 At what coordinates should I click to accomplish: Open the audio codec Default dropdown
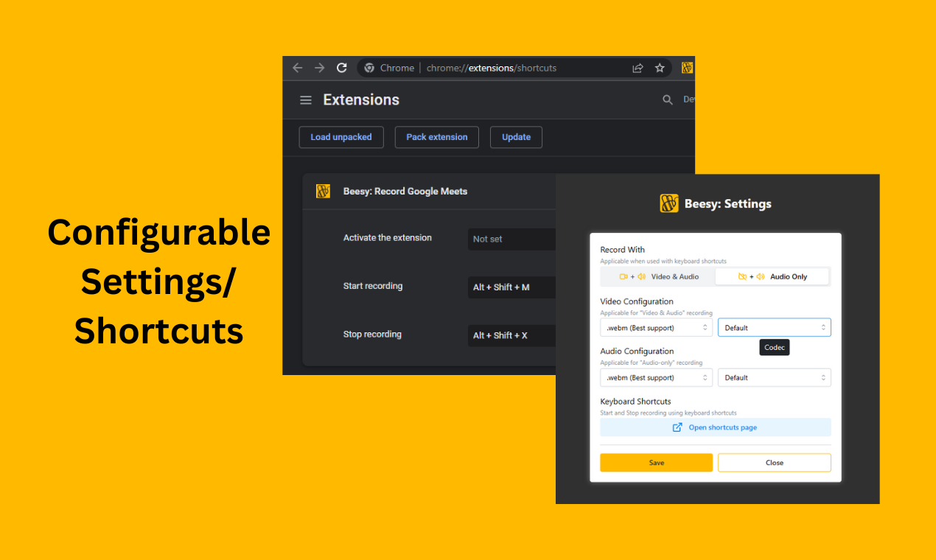click(x=775, y=377)
